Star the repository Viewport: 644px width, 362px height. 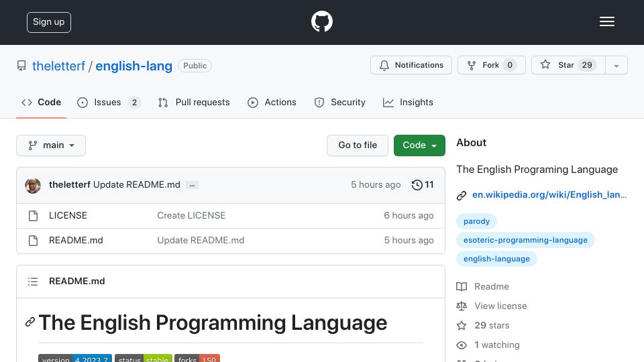click(x=568, y=65)
